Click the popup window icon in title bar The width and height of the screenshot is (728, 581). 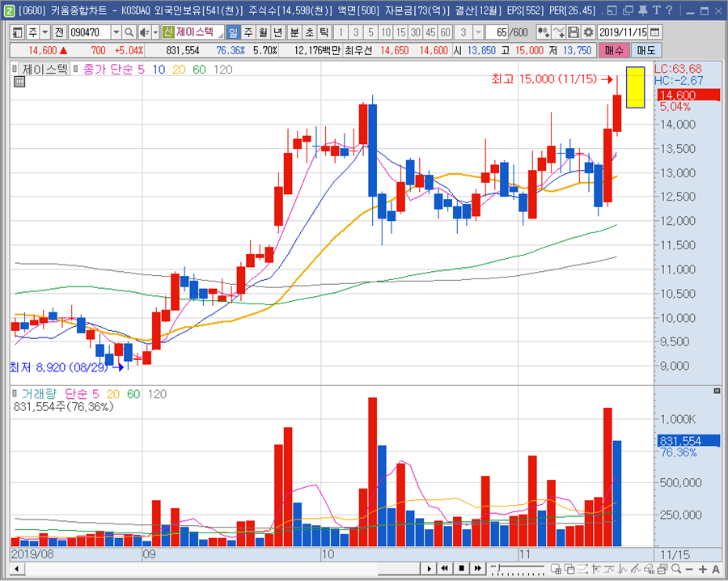point(628,10)
